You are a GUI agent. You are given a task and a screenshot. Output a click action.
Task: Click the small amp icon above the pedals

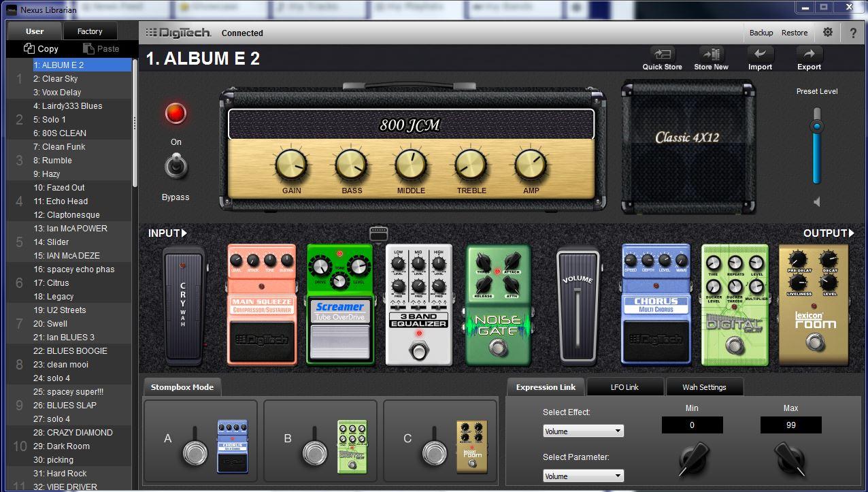(379, 234)
